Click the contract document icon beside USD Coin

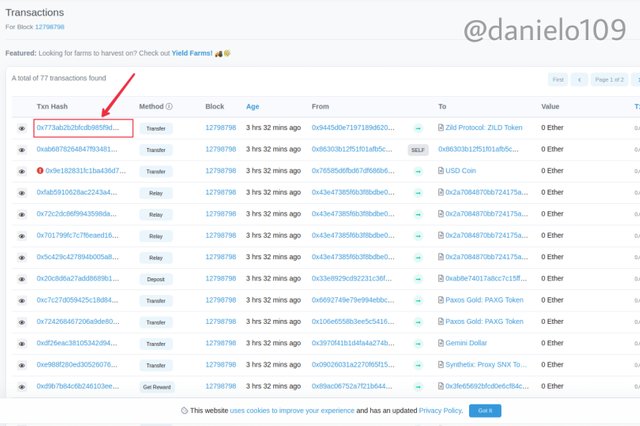441,171
